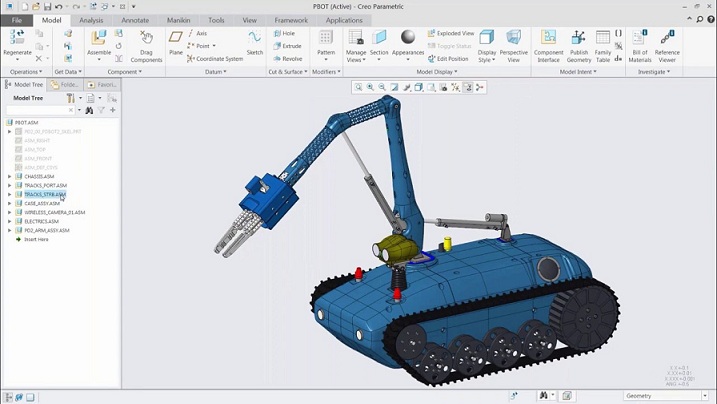Create a datum Plane

pyautogui.click(x=176, y=42)
